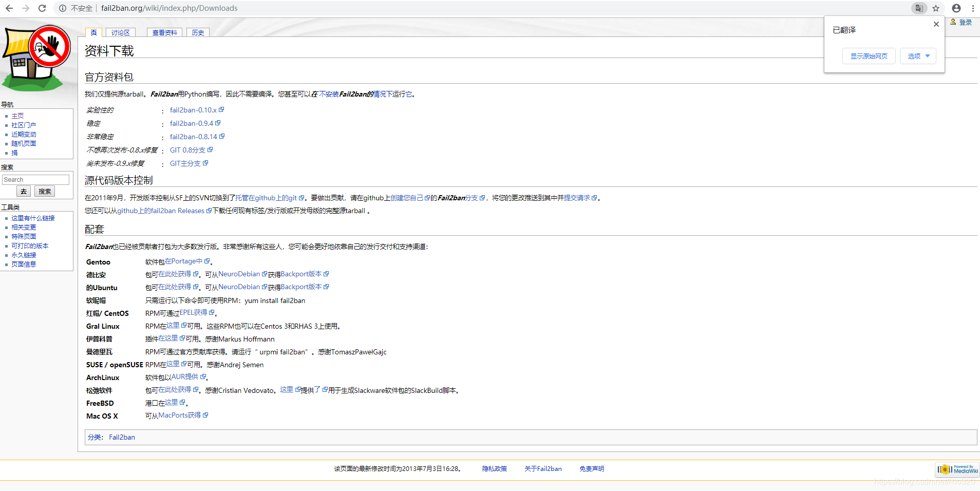Screen dimensions: 980x491
Task: Open the MacPorts获得 link
Action: [x=179, y=416]
